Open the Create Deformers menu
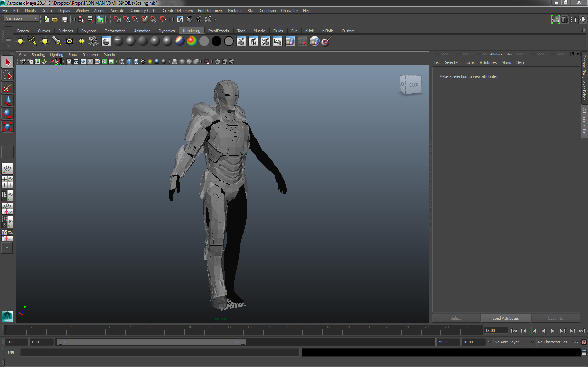The width and height of the screenshot is (588, 367). (178, 11)
